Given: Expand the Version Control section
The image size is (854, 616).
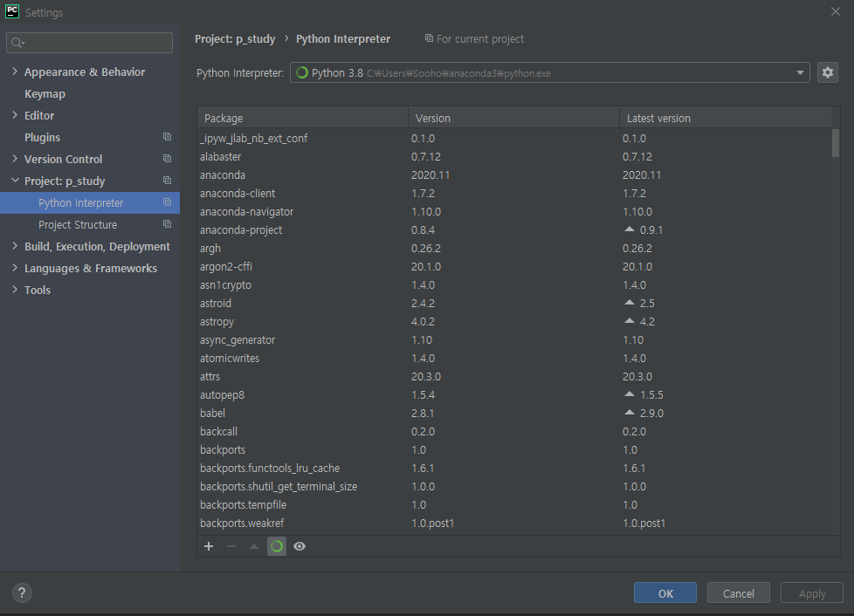Looking at the screenshot, I should click(15, 158).
